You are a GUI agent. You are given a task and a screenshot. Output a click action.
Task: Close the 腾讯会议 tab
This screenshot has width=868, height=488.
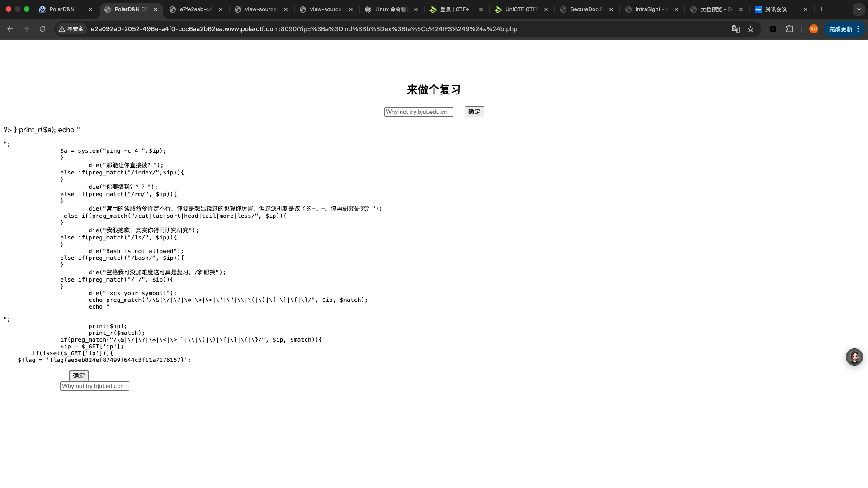(806, 9)
